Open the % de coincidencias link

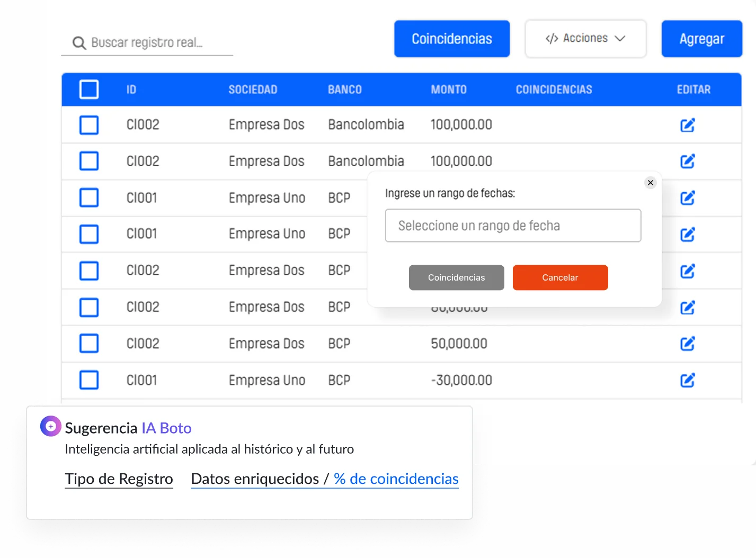395,479
